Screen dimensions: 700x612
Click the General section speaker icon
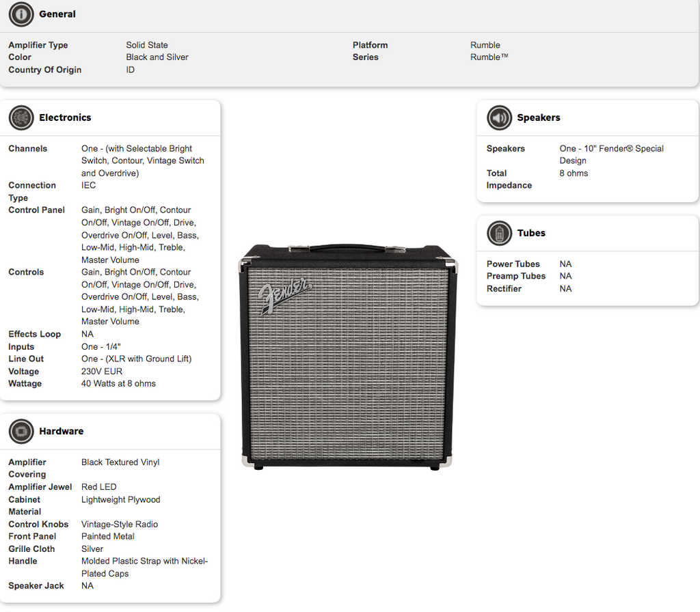point(21,14)
